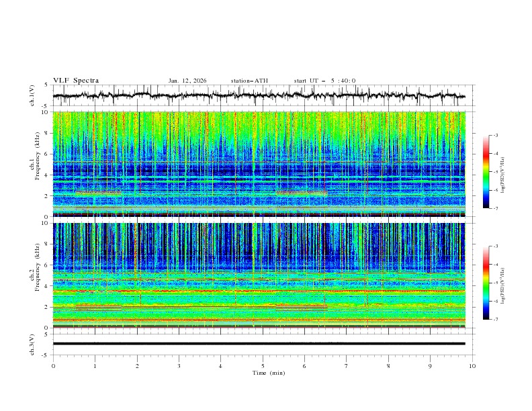This screenshot has height=411, width=532.
Task: Click the "-3" label on ch.2 colorbar
Action: pos(495,246)
